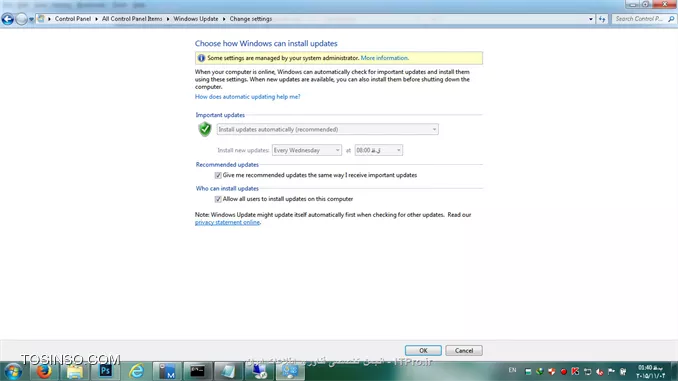Image resolution: width=678 pixels, height=381 pixels.
Task: Click the active Control Panel taskbar button
Action: pos(290,371)
